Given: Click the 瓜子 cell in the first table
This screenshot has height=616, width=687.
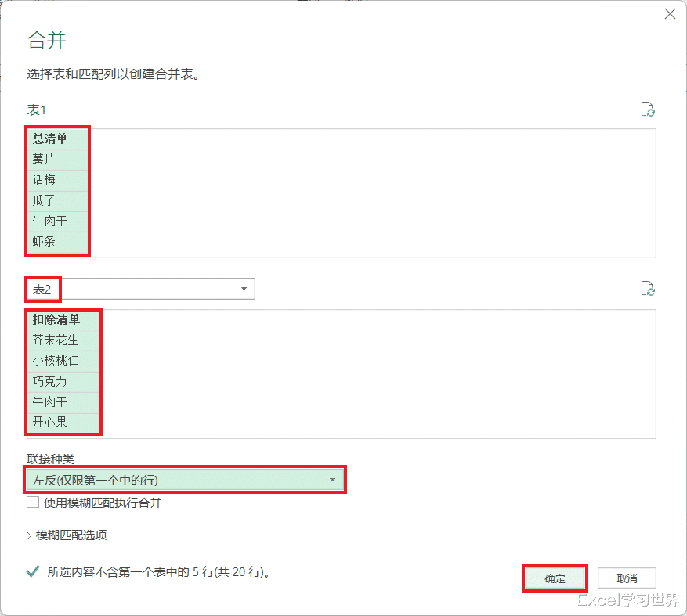Looking at the screenshot, I should (44, 200).
